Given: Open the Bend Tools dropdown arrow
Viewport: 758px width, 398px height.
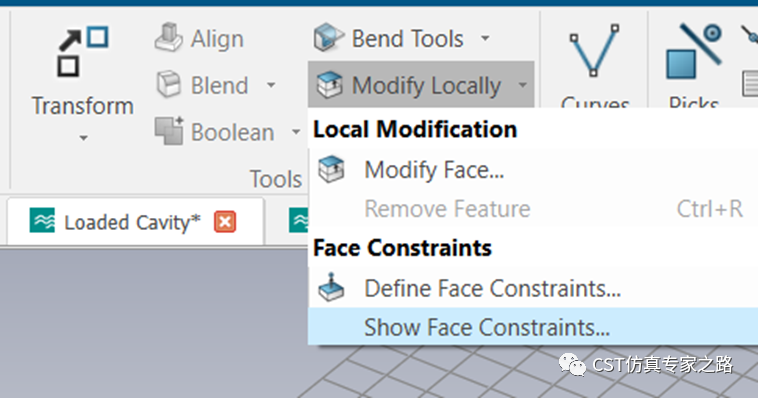Looking at the screenshot, I should click(485, 38).
